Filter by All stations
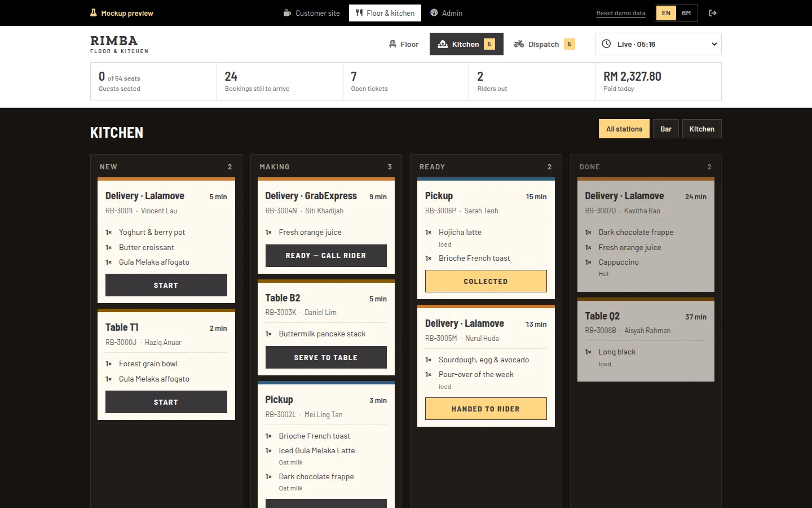The width and height of the screenshot is (812, 508). (x=624, y=129)
